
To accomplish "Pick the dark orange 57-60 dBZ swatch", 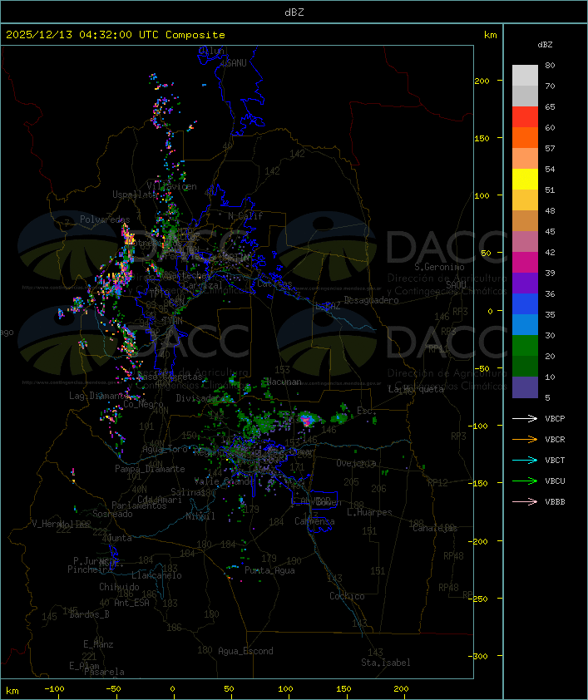I will click(x=525, y=137).
